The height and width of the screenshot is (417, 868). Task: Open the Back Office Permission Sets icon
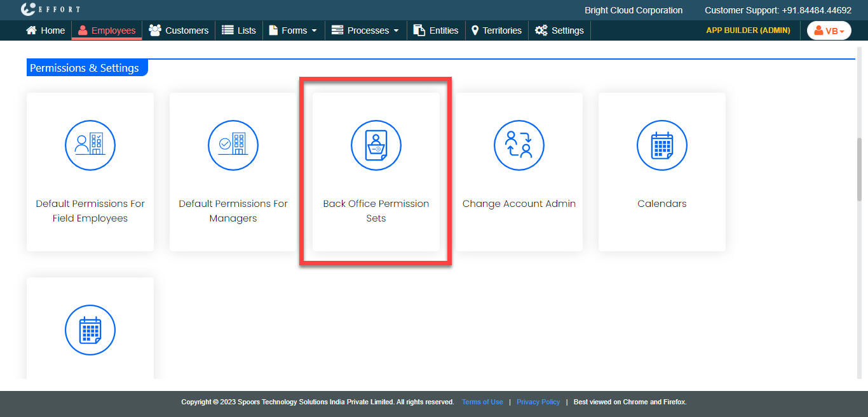coord(376,145)
